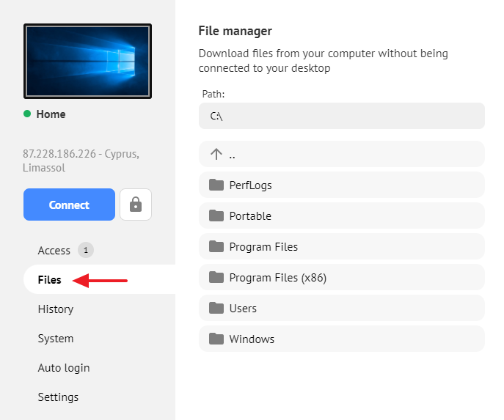Screen dimensions: 504x420
Task: Connect to the Home computer
Action: (69, 205)
